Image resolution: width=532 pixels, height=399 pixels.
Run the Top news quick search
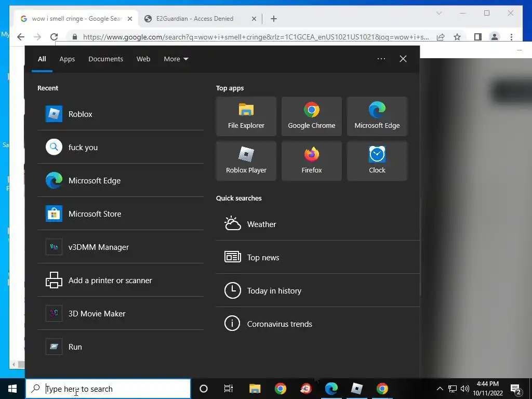[317, 257]
